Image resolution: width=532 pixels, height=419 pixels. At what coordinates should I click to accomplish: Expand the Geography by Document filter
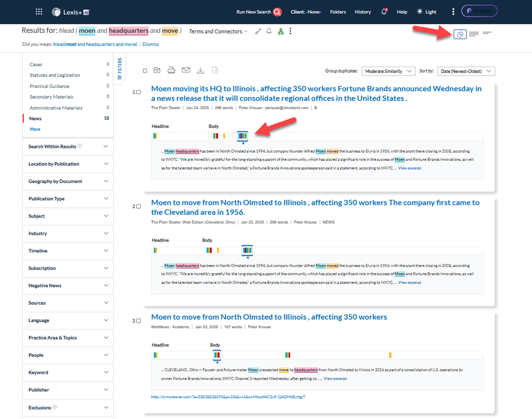coord(68,181)
